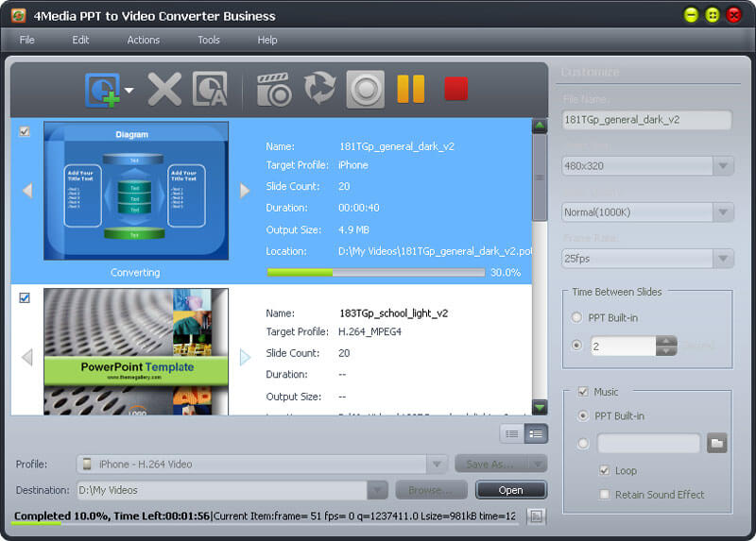The width and height of the screenshot is (756, 541).
Task: Click the snapshot clapperboard camera icon
Action: [x=274, y=90]
